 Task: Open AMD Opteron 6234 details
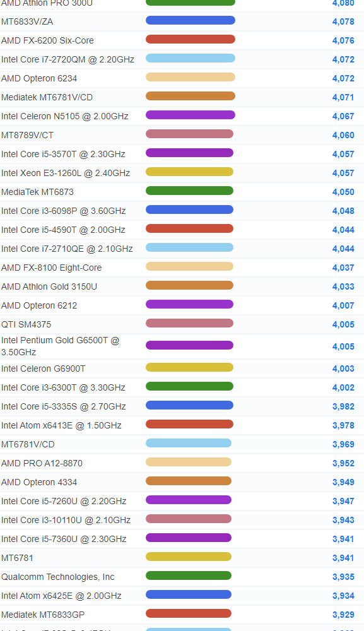coord(39,78)
